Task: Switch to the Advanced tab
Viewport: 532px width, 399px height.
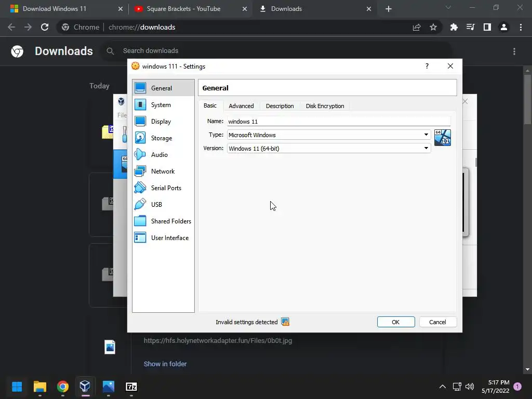Action: click(241, 106)
